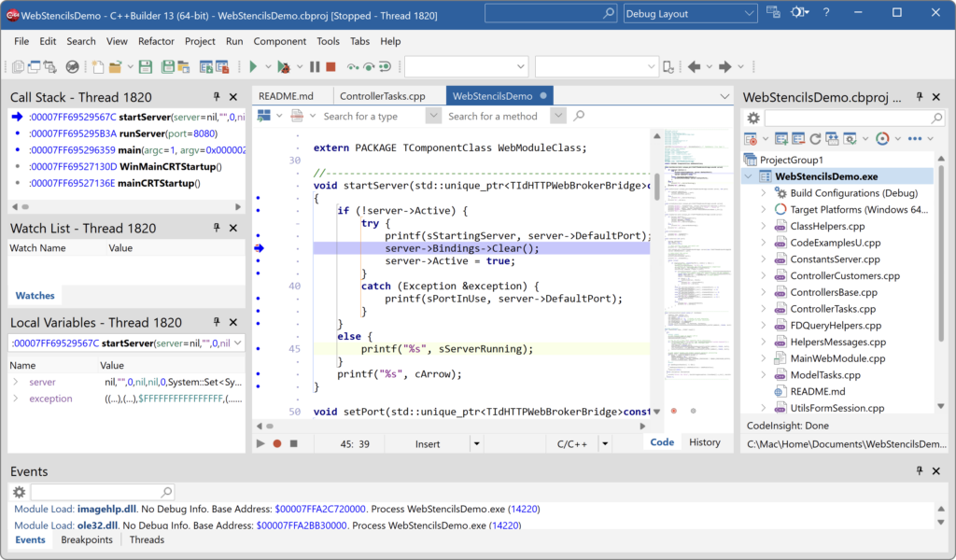The image size is (956, 560).
Task: Click the Step Over debug icon
Action: click(368, 66)
